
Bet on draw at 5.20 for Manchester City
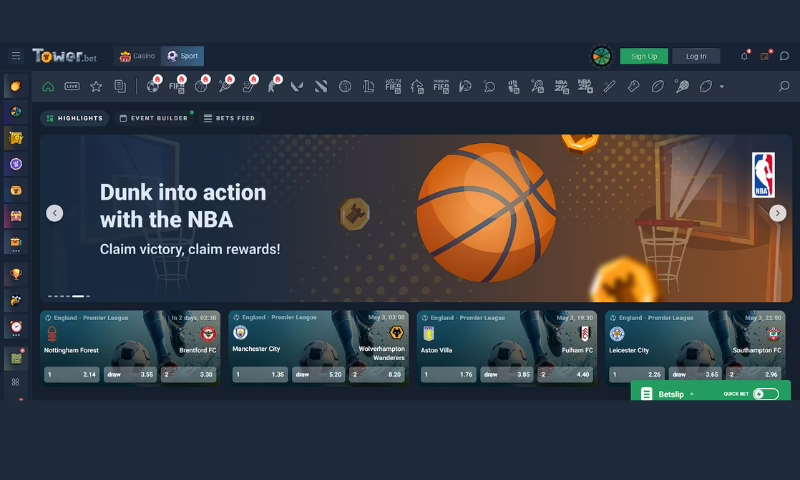[x=318, y=374]
